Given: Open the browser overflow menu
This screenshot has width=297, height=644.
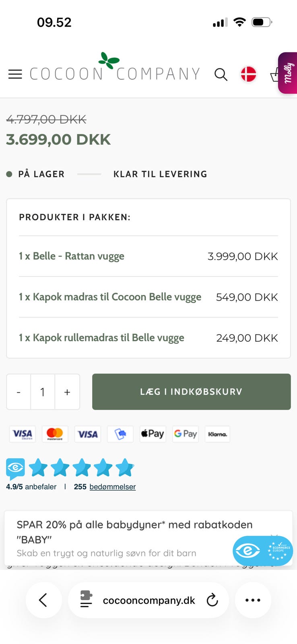Looking at the screenshot, I should 253,600.
